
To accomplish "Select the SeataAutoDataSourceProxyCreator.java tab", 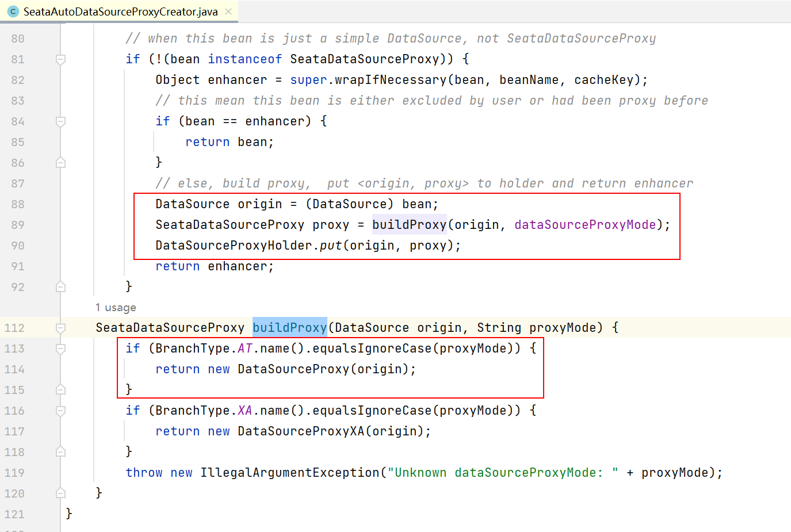I will coord(120,12).
